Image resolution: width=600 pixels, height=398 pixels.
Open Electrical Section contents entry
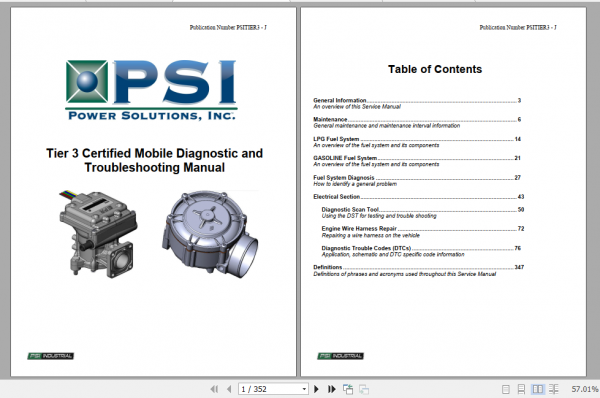click(x=419, y=197)
